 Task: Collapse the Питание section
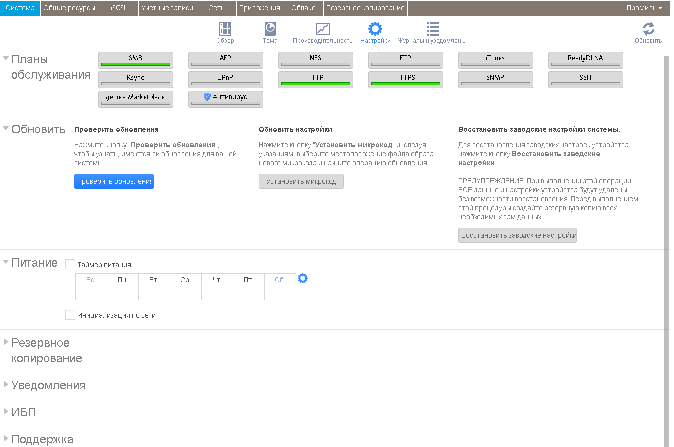(x=6, y=261)
